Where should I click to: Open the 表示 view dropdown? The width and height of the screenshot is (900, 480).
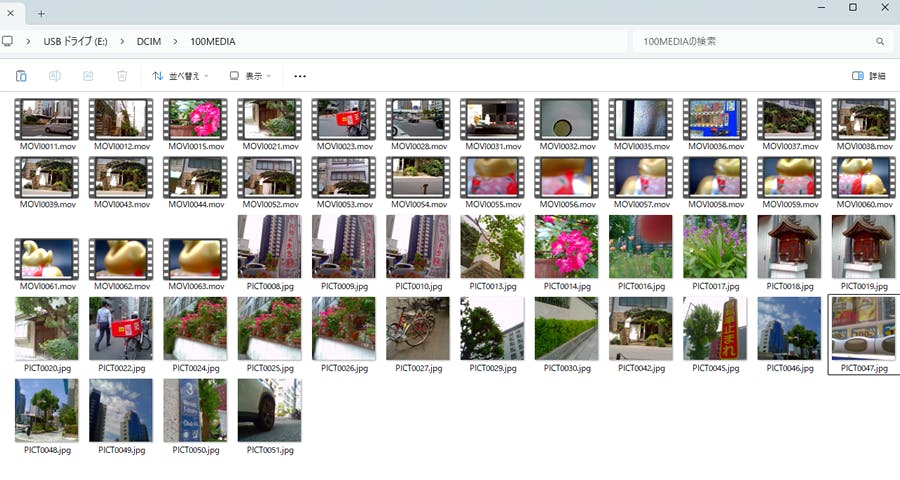point(250,76)
